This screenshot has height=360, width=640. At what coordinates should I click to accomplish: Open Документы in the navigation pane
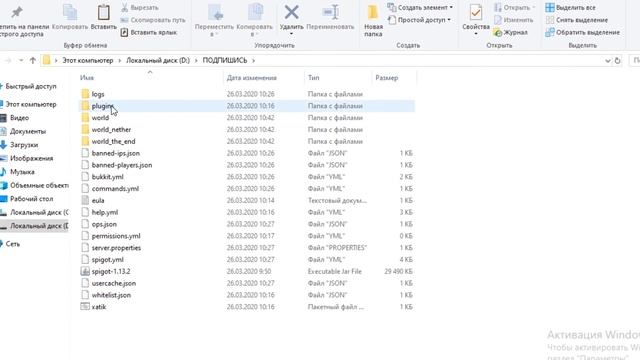[28, 131]
